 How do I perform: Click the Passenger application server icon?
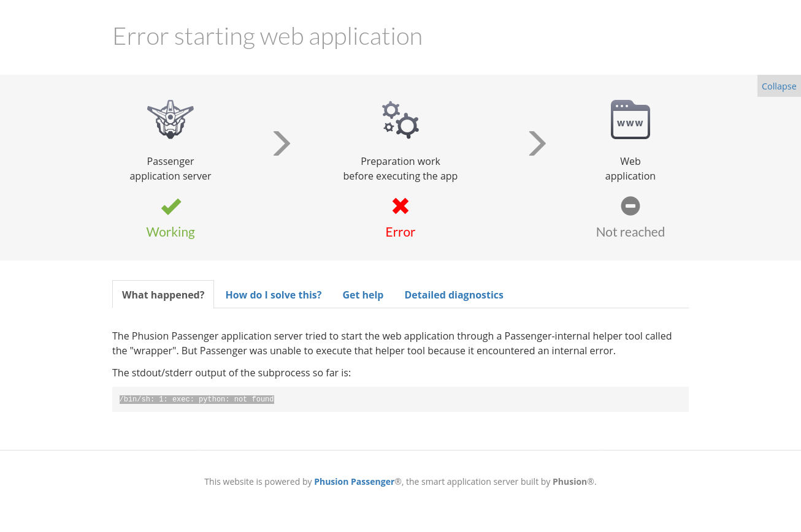pos(171,120)
